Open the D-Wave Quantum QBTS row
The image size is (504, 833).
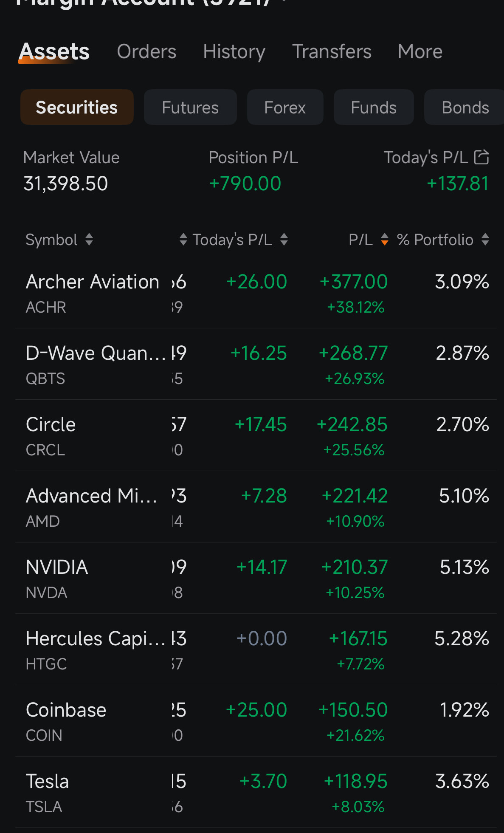click(x=256, y=364)
